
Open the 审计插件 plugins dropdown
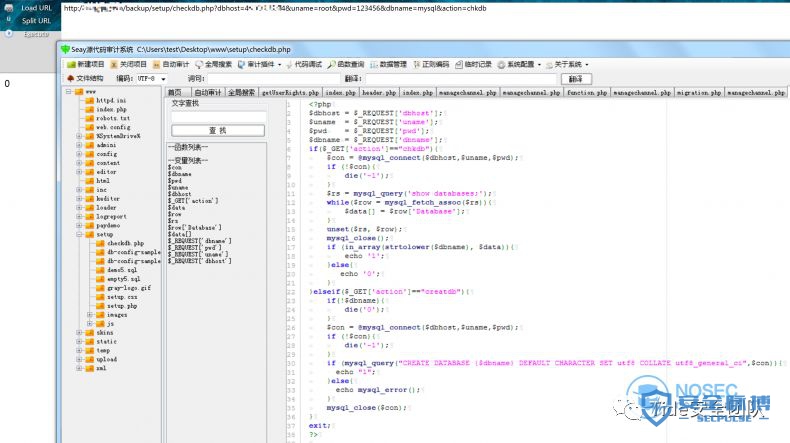coord(259,65)
